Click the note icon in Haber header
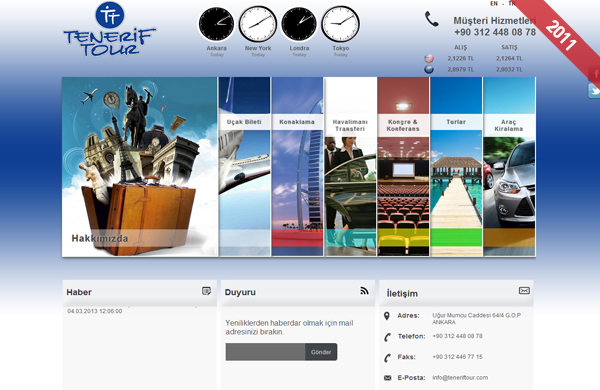Screen dimensions: 600x390 click(x=206, y=291)
